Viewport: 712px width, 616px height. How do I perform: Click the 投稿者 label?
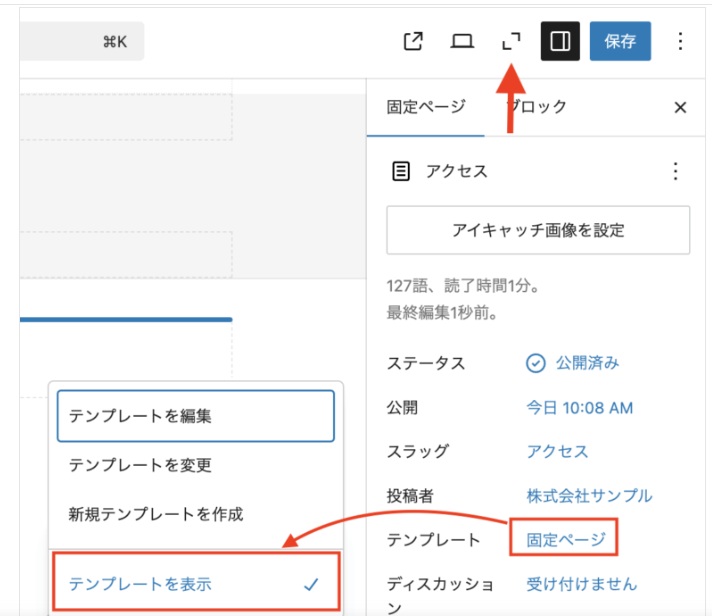coord(410,495)
